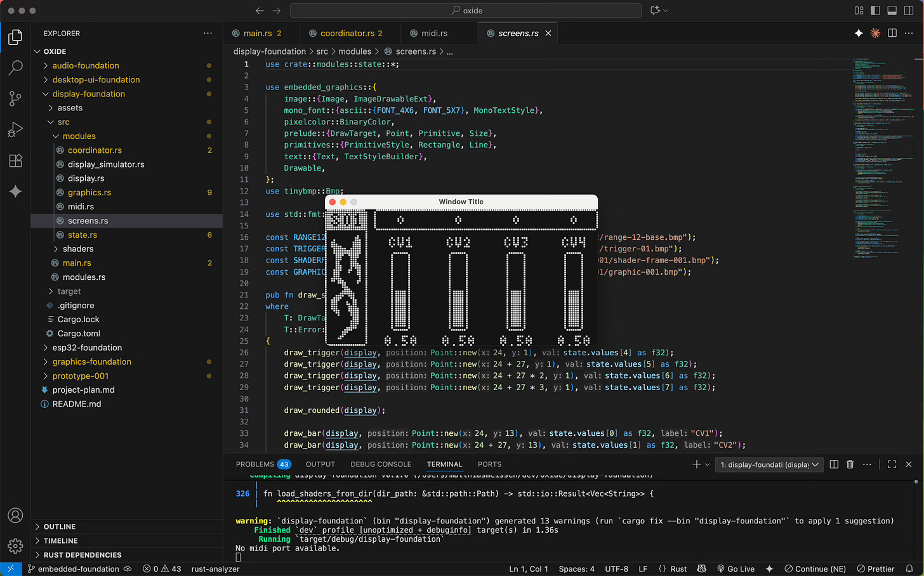Switch to the PROBLEMS panel tab

click(x=255, y=464)
